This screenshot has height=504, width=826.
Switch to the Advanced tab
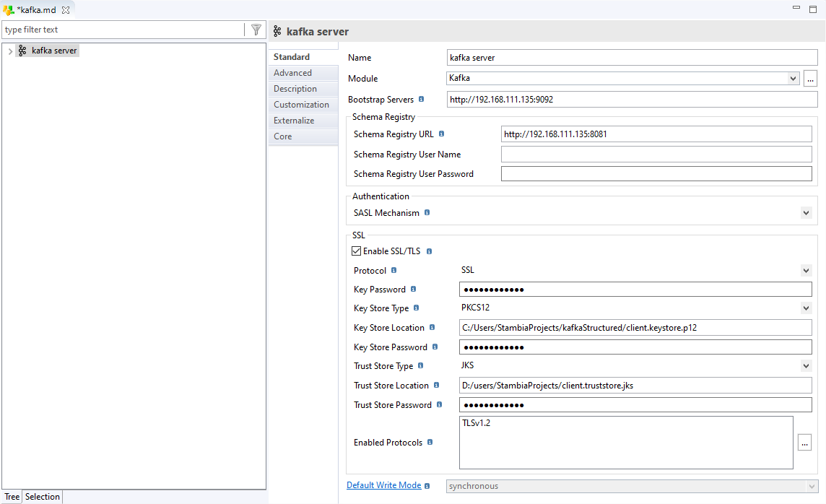click(x=303, y=73)
